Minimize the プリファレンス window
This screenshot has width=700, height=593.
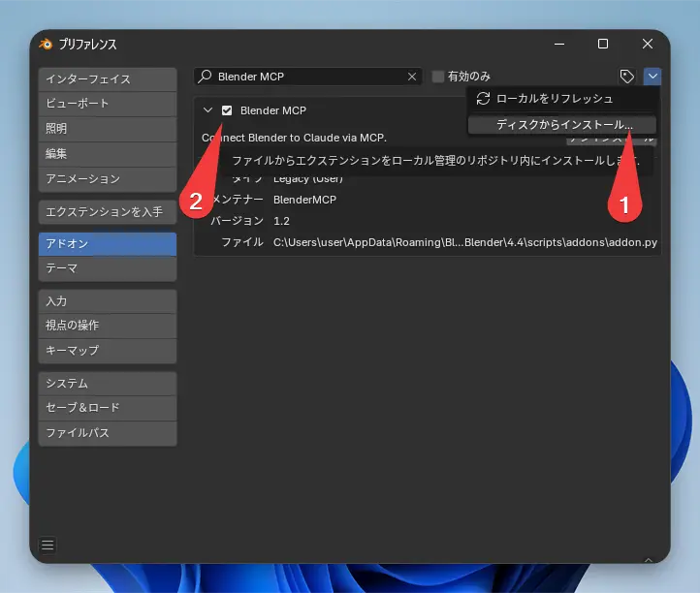click(x=559, y=44)
